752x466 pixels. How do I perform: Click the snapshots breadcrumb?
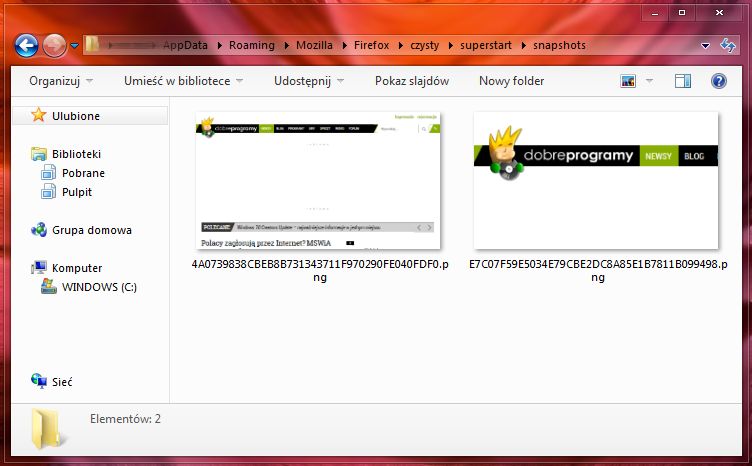[x=559, y=45]
